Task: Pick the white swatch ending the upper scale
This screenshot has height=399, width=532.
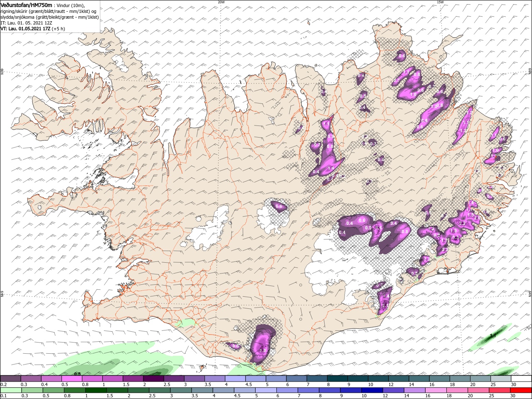Action: point(521,379)
